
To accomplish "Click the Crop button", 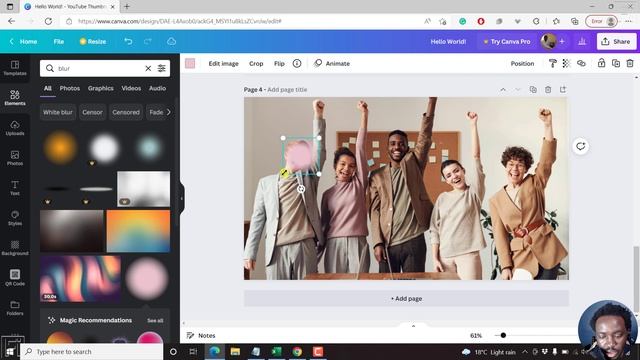I will 256,63.
